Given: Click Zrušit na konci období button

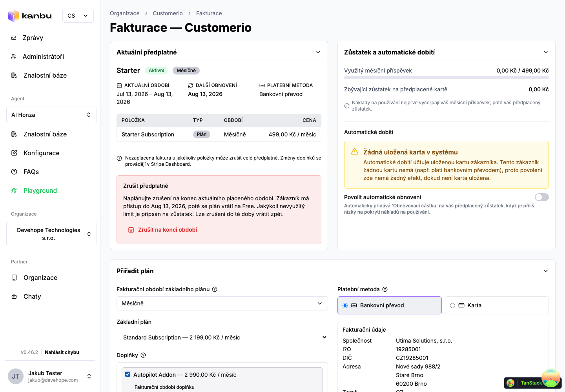Looking at the screenshot, I should [163, 230].
